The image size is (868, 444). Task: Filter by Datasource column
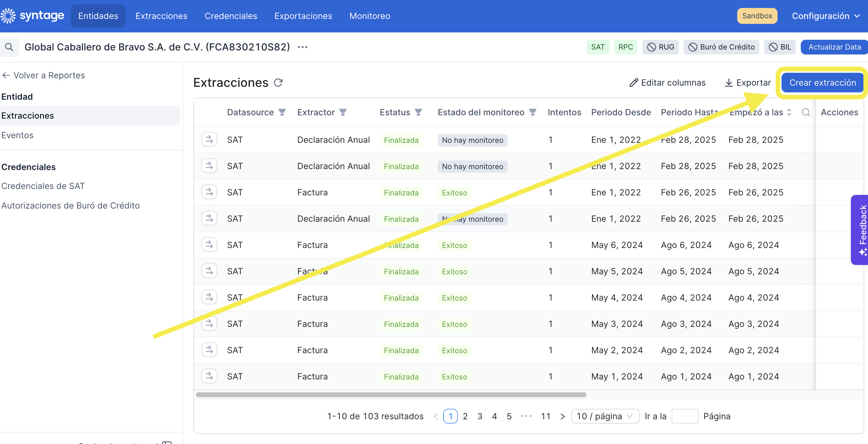point(282,112)
